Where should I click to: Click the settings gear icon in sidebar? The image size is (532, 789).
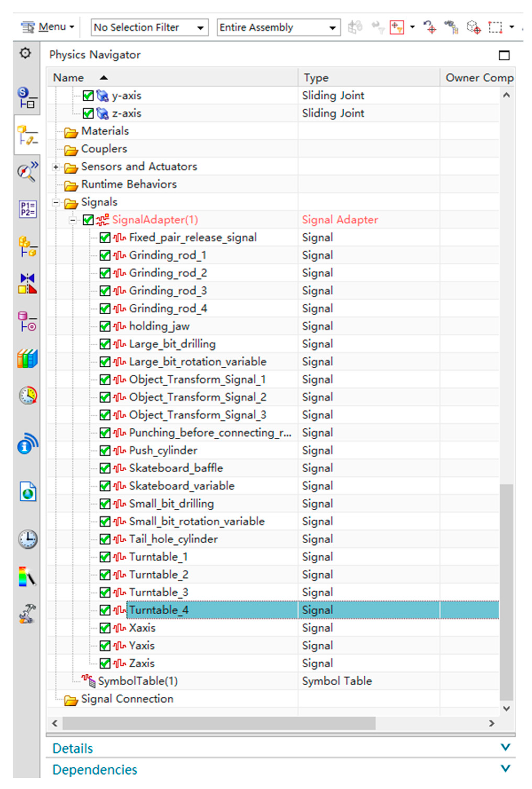[25, 53]
